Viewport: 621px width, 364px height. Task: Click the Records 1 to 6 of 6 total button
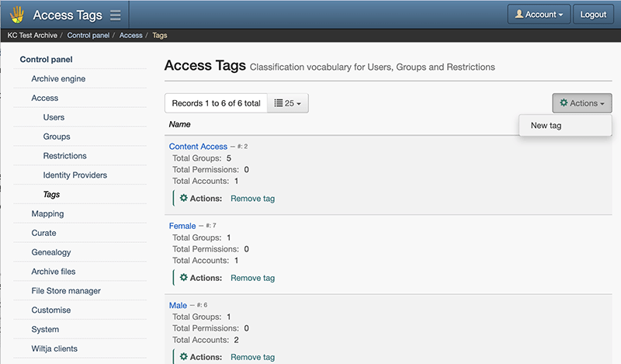click(x=216, y=103)
